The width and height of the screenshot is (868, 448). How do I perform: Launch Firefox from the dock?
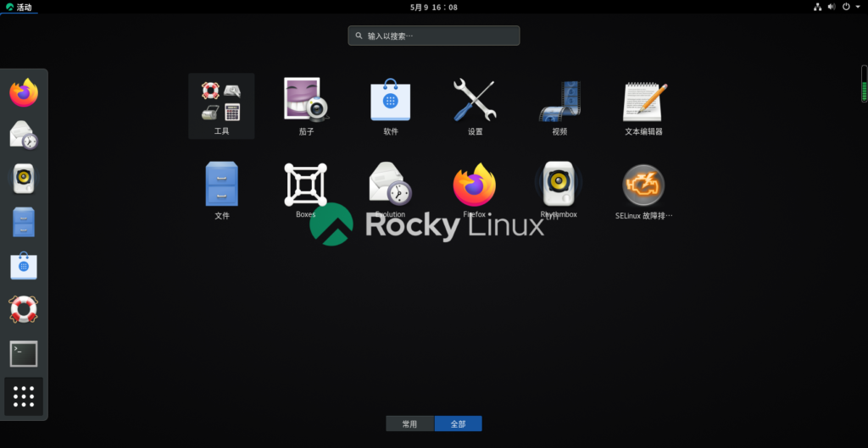(x=24, y=93)
